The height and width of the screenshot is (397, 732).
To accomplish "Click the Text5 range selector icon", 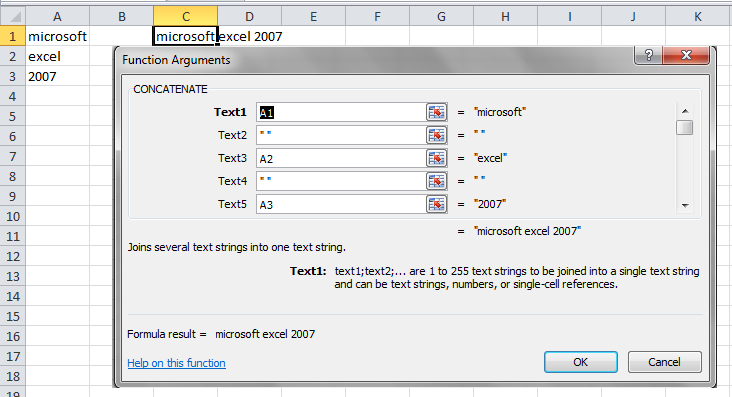I will pyautogui.click(x=436, y=204).
